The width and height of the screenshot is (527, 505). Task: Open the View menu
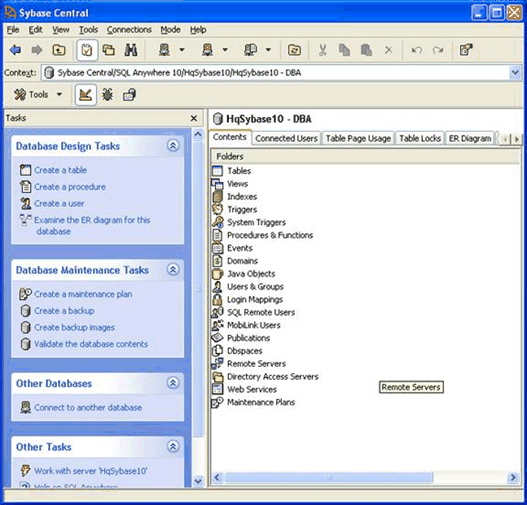(61, 30)
